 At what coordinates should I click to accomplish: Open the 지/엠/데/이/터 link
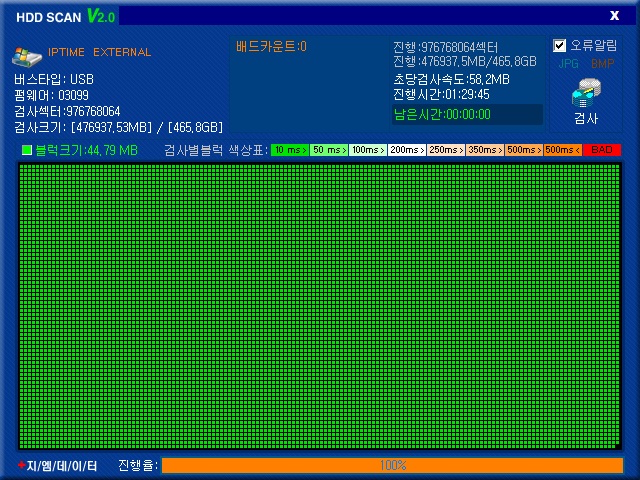click(62, 466)
